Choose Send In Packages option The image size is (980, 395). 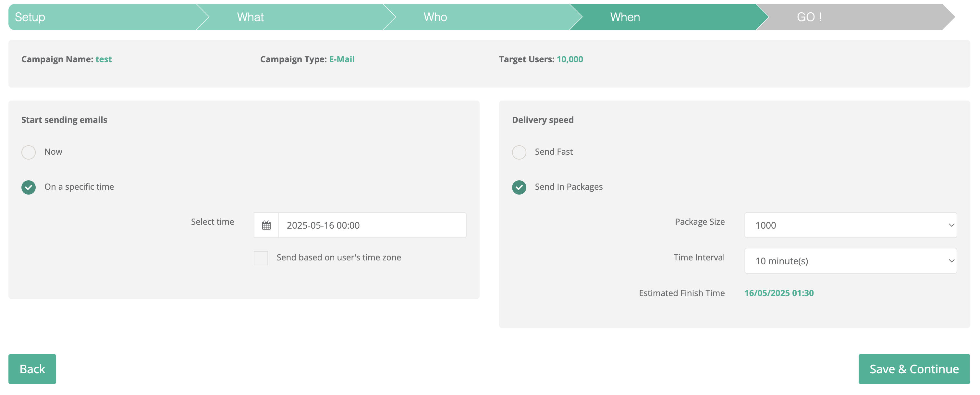tap(519, 187)
